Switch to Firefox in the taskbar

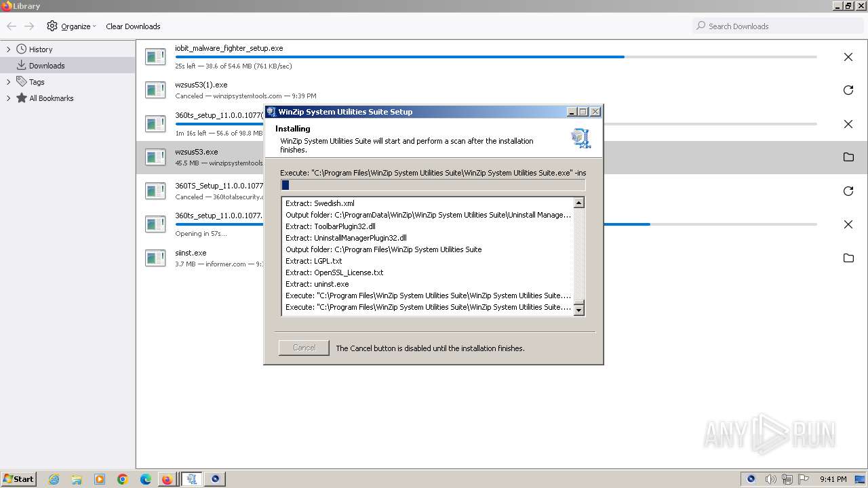[x=167, y=479]
